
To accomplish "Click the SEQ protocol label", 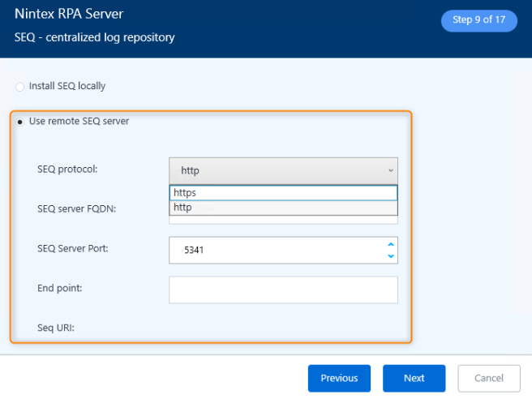I will click(67, 169).
